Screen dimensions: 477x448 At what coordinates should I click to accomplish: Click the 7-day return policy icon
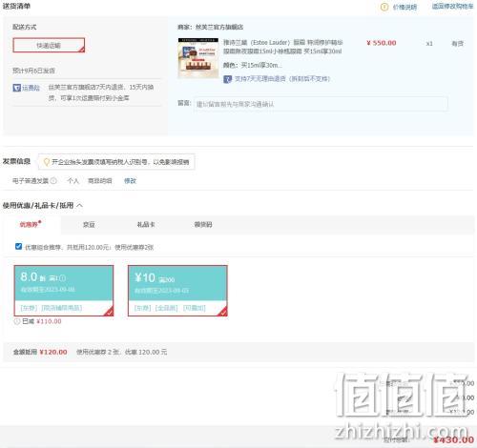tap(227, 79)
